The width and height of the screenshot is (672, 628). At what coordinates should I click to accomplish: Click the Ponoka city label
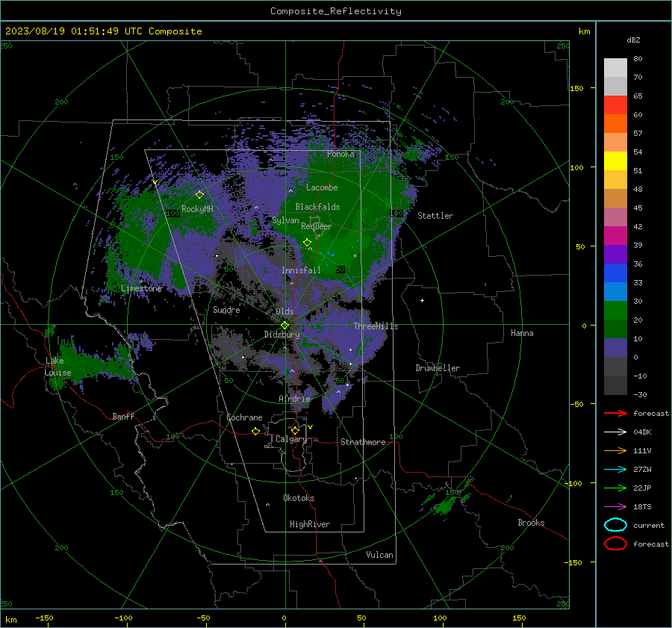[340, 154]
